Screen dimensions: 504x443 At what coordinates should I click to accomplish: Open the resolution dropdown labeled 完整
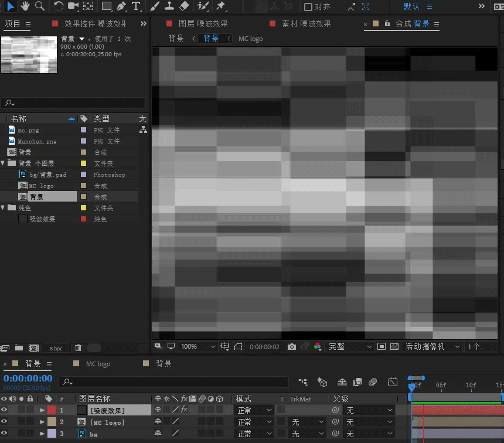click(349, 346)
